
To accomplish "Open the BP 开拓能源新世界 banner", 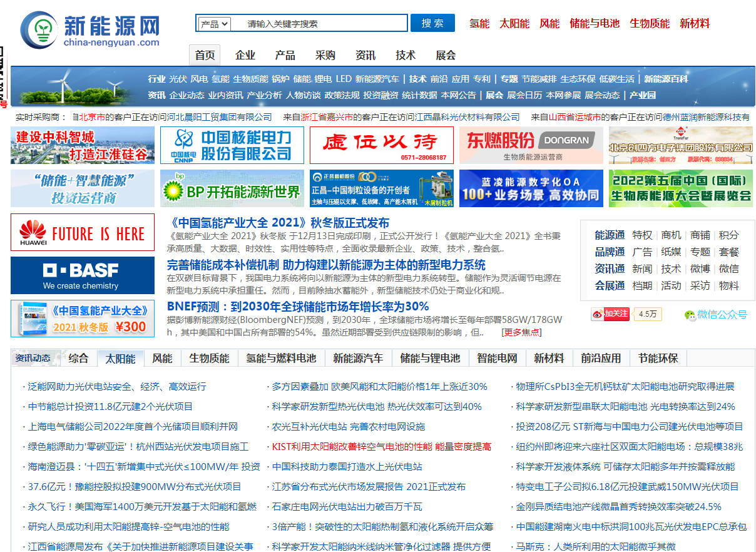I will [232, 188].
